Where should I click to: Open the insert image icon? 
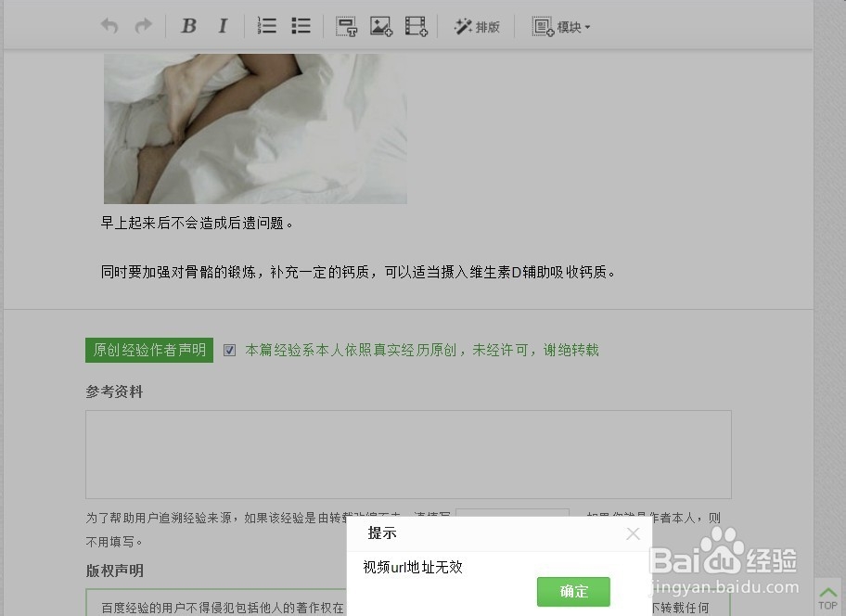coord(380,26)
